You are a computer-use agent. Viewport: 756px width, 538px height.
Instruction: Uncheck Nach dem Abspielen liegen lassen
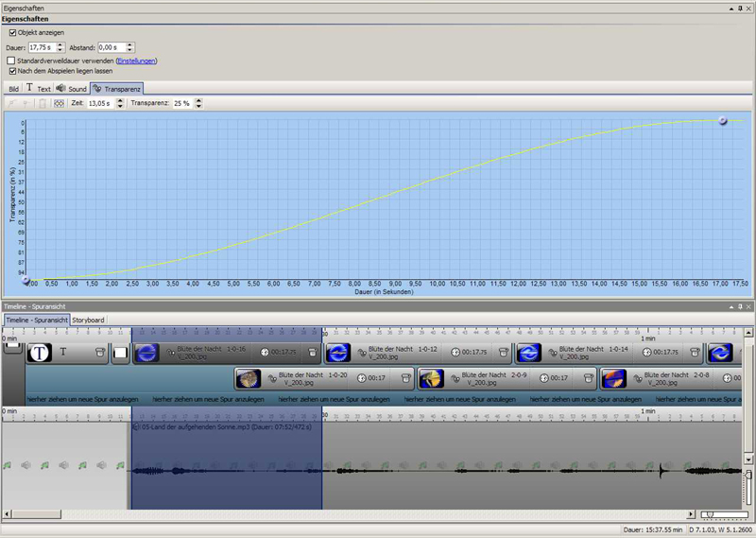tap(13, 70)
